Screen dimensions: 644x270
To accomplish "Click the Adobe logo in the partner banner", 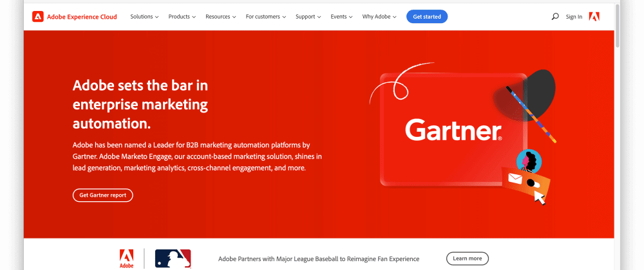I will pyautogui.click(x=126, y=259).
